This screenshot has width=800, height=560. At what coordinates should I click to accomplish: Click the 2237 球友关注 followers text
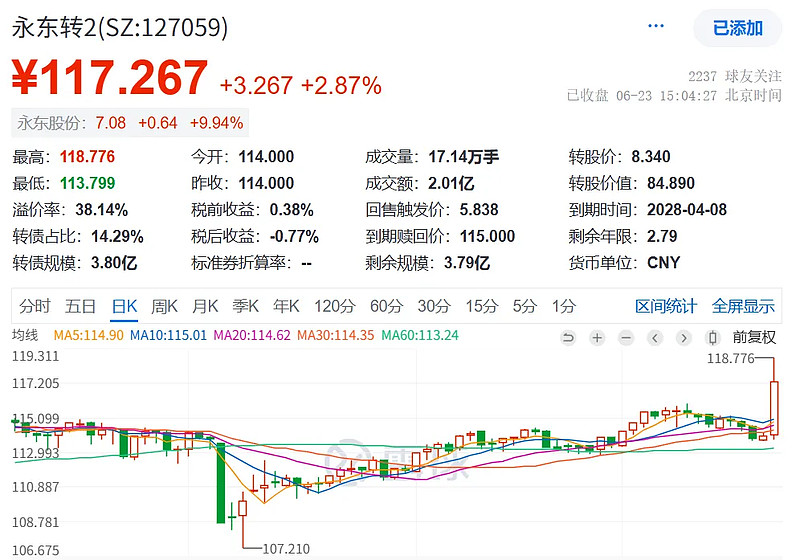coord(735,77)
